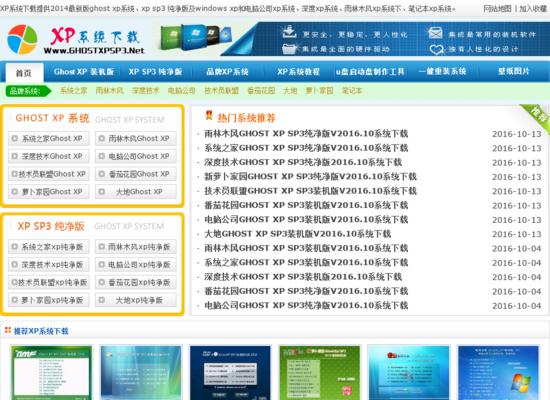This screenshot has height=400, width=550.
Task: Open 品牌XP系统 menu item
Action: pyautogui.click(x=227, y=72)
